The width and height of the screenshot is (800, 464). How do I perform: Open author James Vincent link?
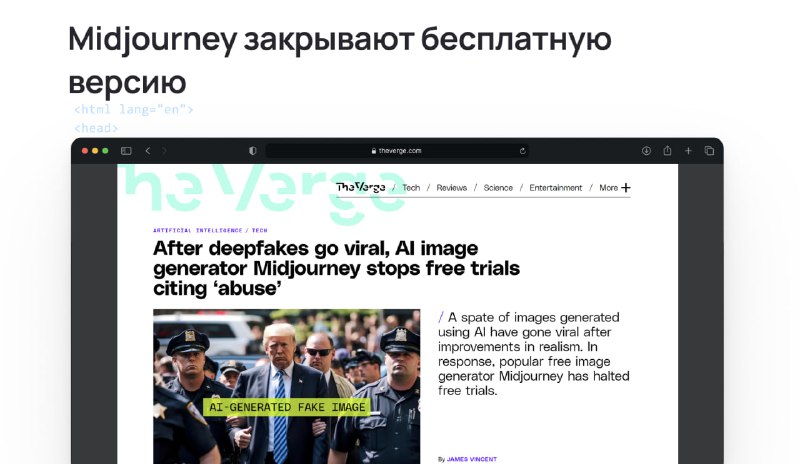471,459
